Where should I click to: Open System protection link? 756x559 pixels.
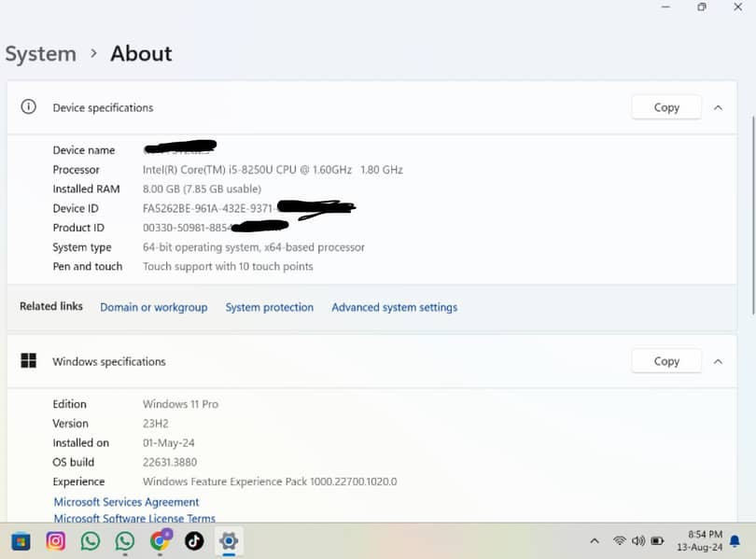coord(270,307)
